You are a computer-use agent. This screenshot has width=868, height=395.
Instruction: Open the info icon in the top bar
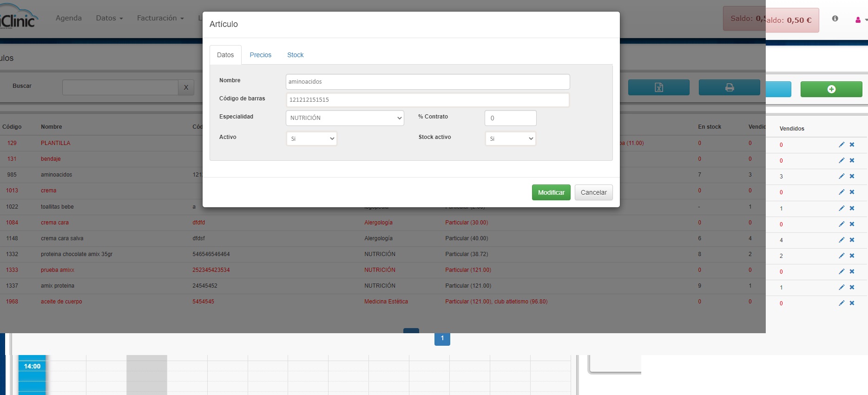[x=835, y=19]
